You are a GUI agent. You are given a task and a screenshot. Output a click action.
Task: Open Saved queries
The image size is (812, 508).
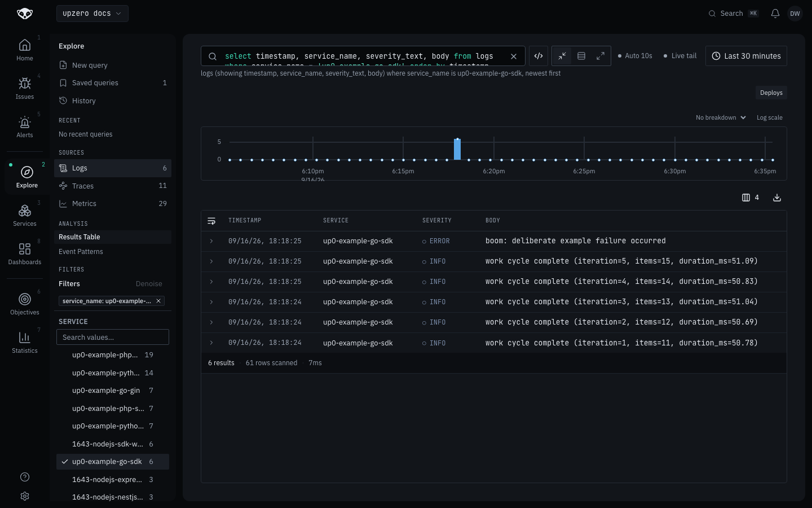tap(113, 83)
